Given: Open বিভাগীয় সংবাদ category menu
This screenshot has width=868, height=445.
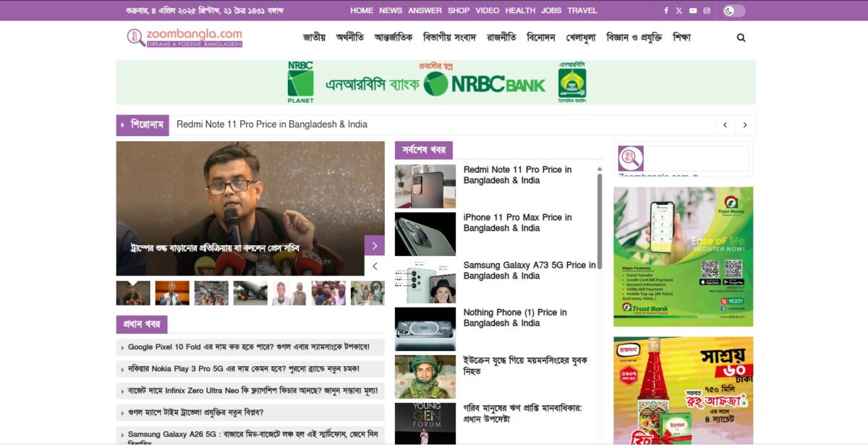Looking at the screenshot, I should tap(449, 38).
